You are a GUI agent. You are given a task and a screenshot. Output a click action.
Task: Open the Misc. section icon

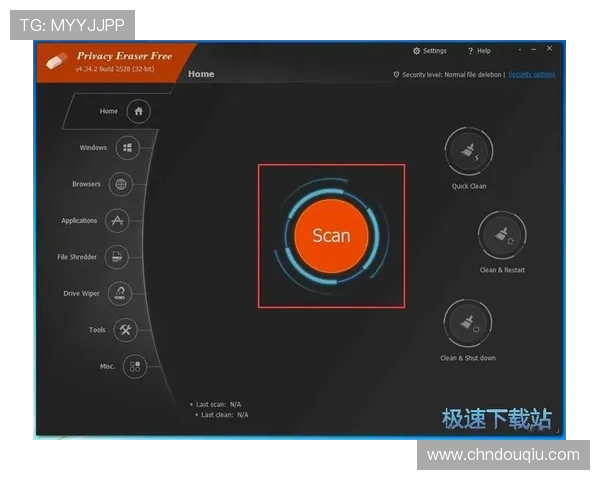[x=135, y=367]
